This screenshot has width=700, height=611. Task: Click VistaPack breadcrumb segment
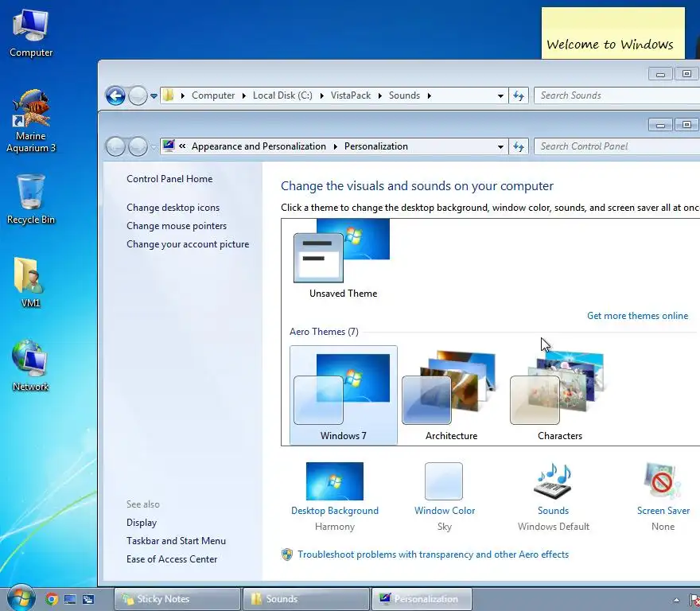tap(351, 95)
